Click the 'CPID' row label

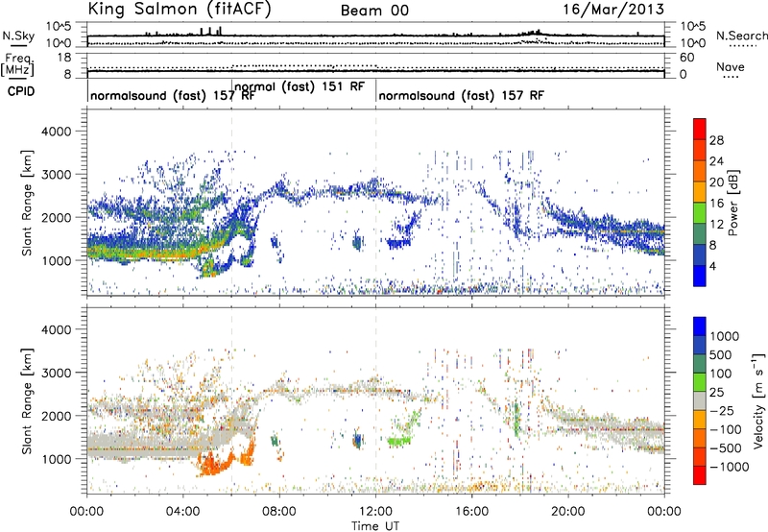click(21, 91)
